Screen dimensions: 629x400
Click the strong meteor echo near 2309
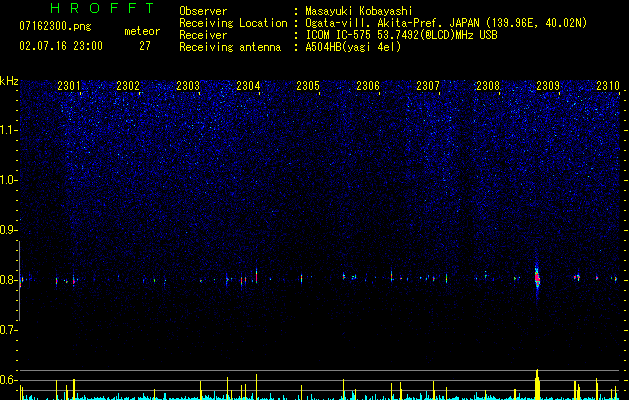point(537,277)
